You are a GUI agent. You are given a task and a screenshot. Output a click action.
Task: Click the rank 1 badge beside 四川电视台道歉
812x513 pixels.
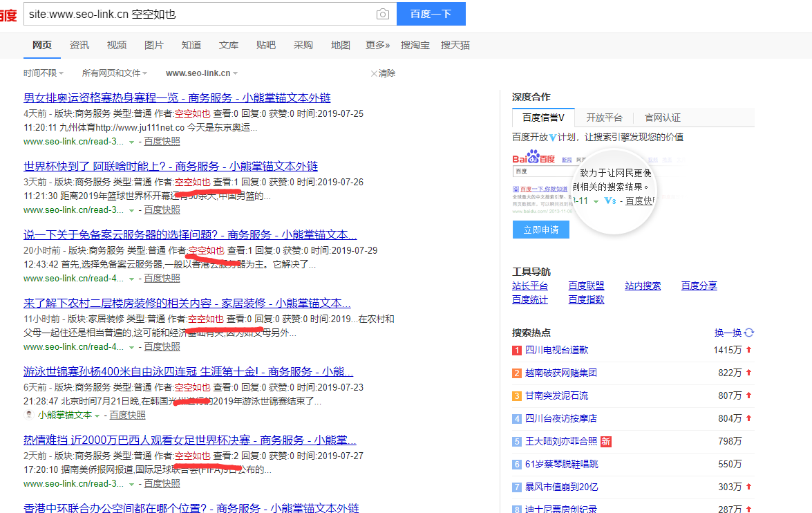(x=517, y=351)
